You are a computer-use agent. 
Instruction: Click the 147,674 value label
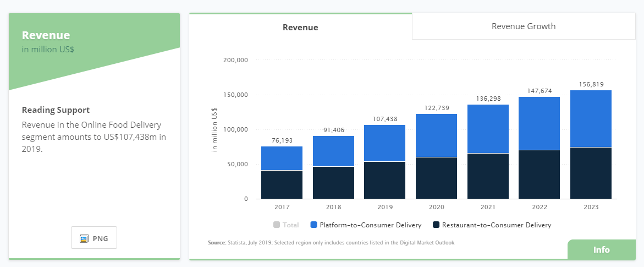[540, 90]
